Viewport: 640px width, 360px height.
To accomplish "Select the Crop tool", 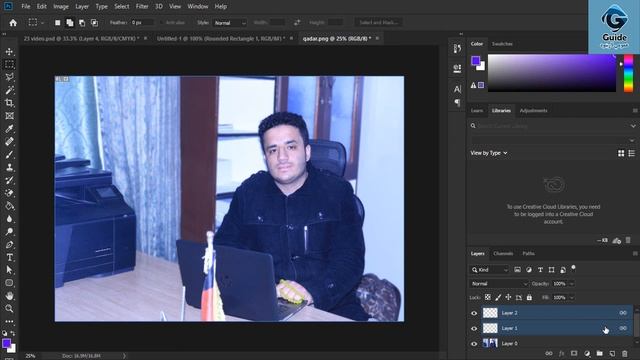I will [x=9, y=103].
